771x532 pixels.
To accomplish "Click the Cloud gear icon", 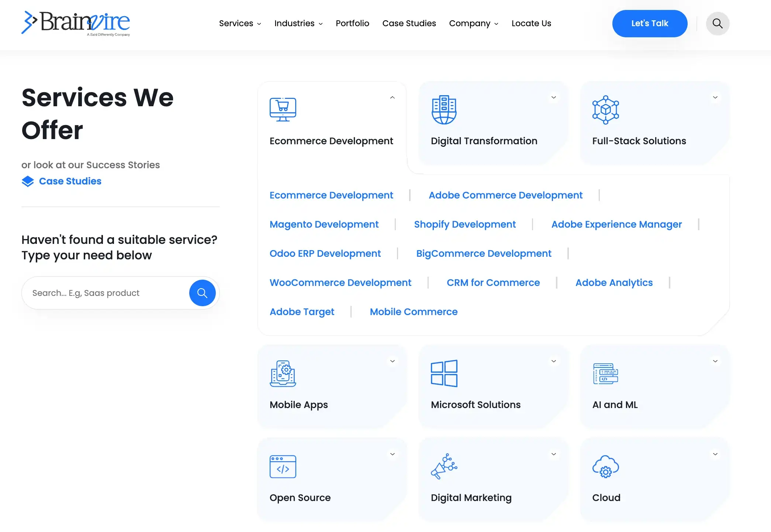I will pyautogui.click(x=605, y=466).
